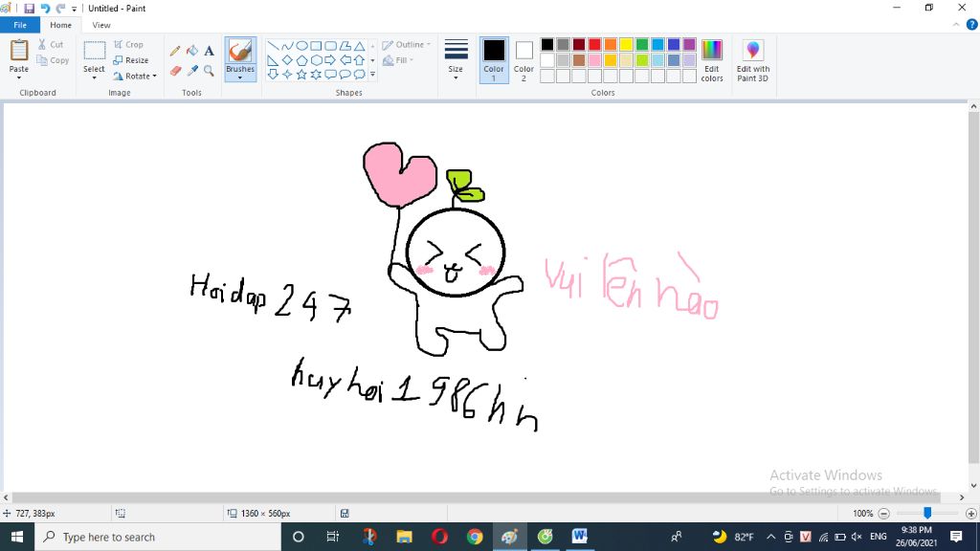
Task: Switch to the Home tab
Action: (60, 25)
